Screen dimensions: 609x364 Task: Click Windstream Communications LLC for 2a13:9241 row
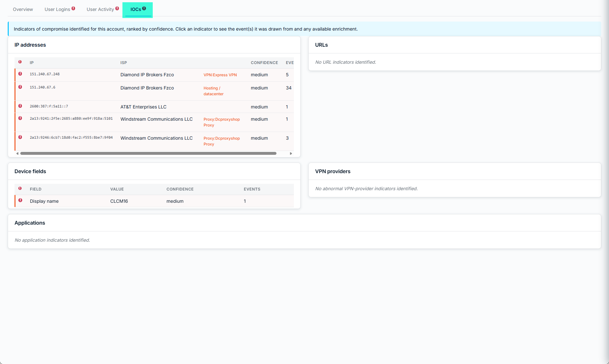[157, 119]
